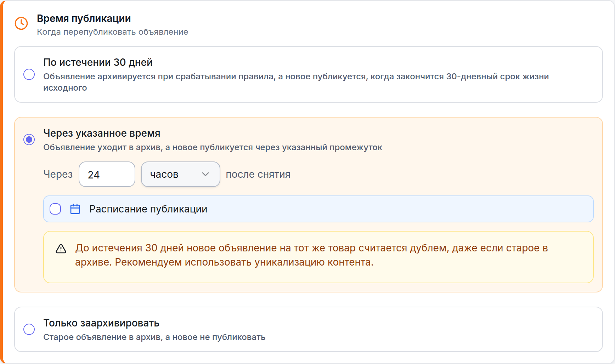
Task: Click the Расписание публикации label
Action: [148, 209]
